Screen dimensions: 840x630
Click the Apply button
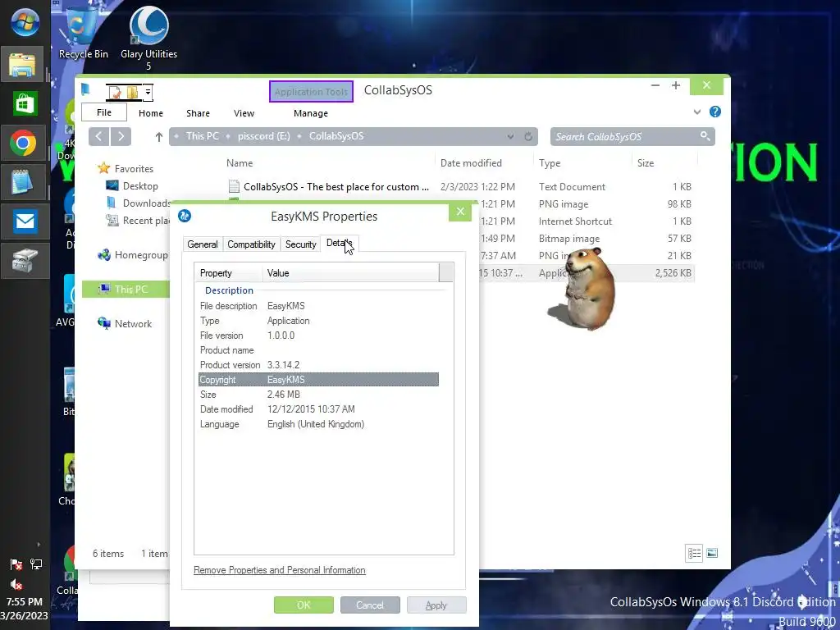pyautogui.click(x=436, y=605)
